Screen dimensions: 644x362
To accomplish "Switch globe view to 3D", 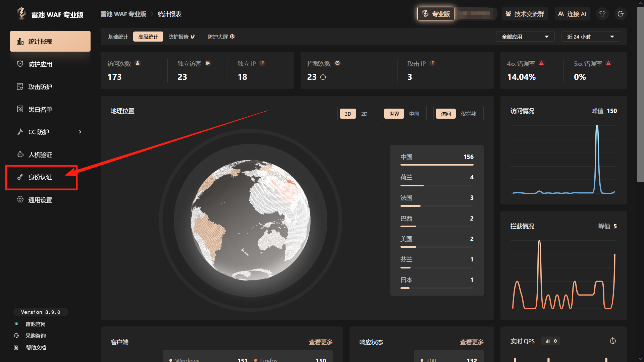I will click(x=348, y=114).
